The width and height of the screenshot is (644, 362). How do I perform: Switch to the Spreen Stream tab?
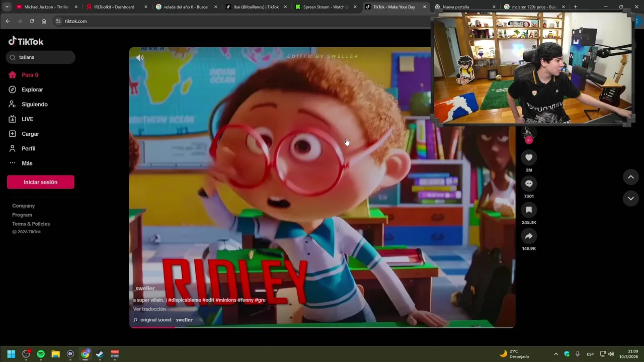(x=326, y=7)
